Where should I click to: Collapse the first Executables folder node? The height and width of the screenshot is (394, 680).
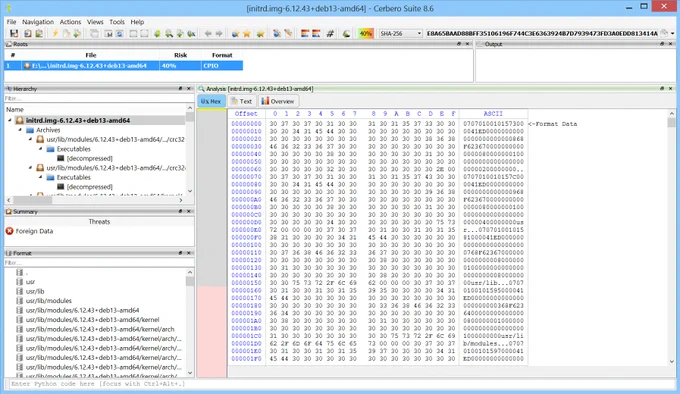pyautogui.click(x=41, y=149)
